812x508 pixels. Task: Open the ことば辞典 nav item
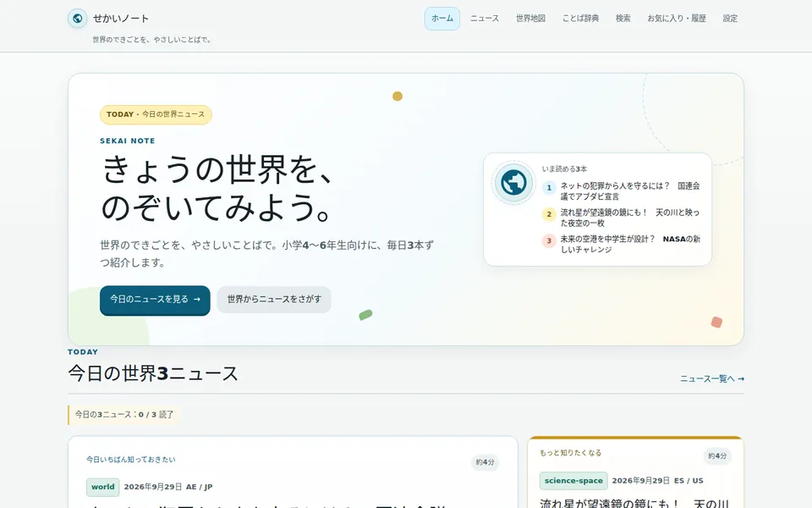(x=580, y=19)
